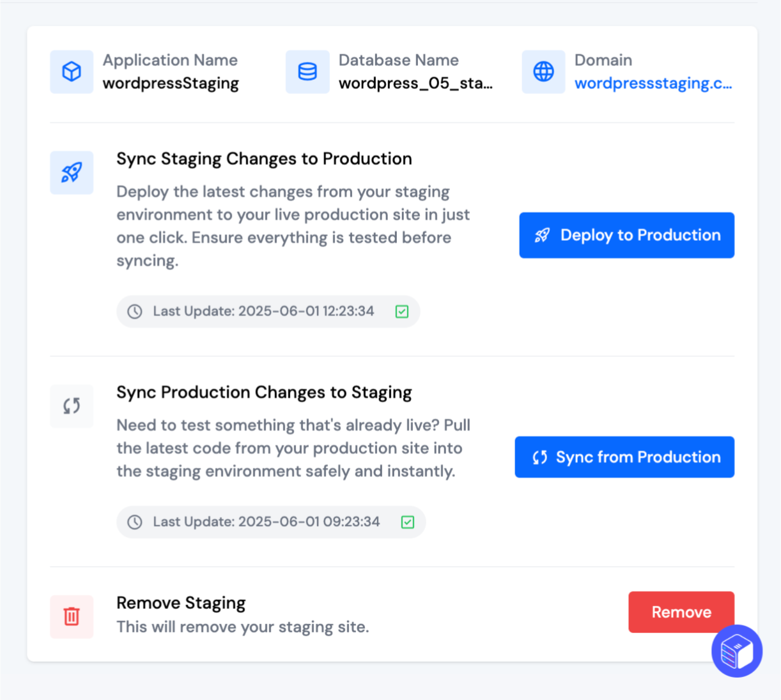Click green checkmark next to 09:23:34 timestamp
This screenshot has height=700, width=781.
[407, 522]
